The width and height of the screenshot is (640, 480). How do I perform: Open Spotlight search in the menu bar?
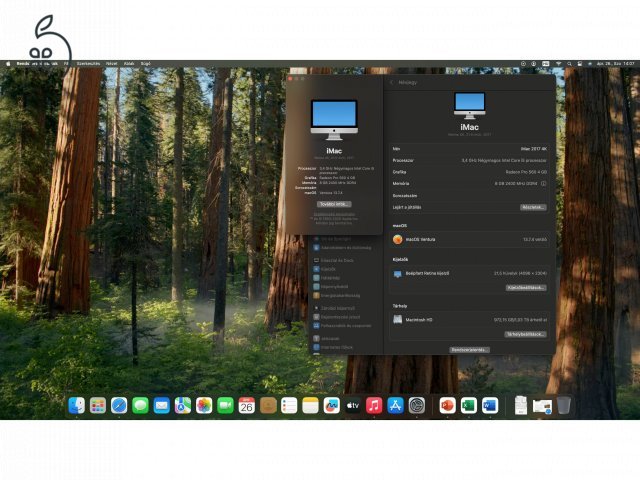point(569,64)
